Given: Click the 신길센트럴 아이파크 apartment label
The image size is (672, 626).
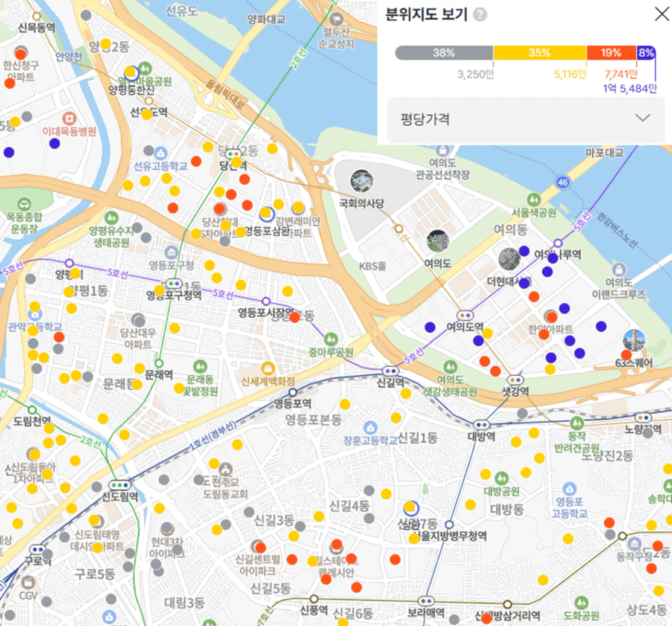Looking at the screenshot, I should tap(258, 565).
